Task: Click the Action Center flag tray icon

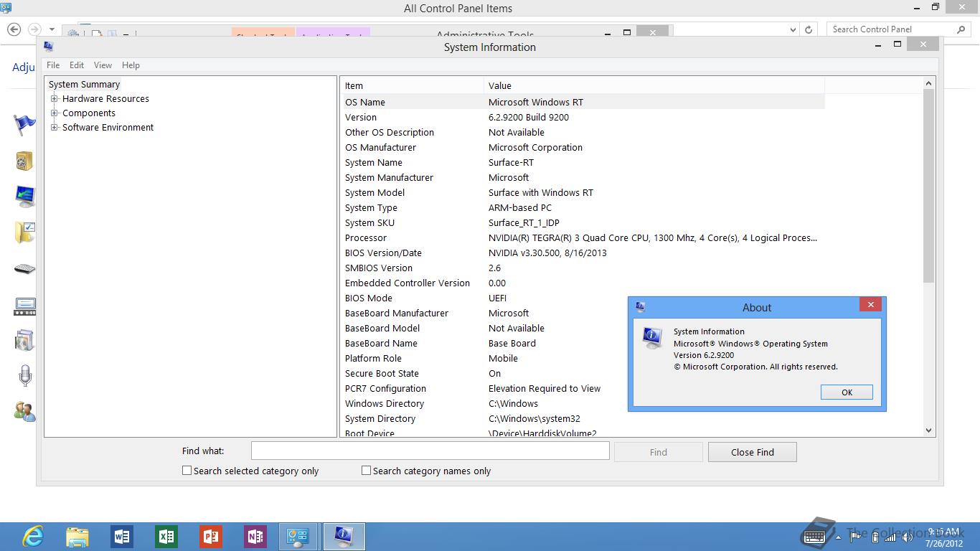Action: tap(857, 537)
